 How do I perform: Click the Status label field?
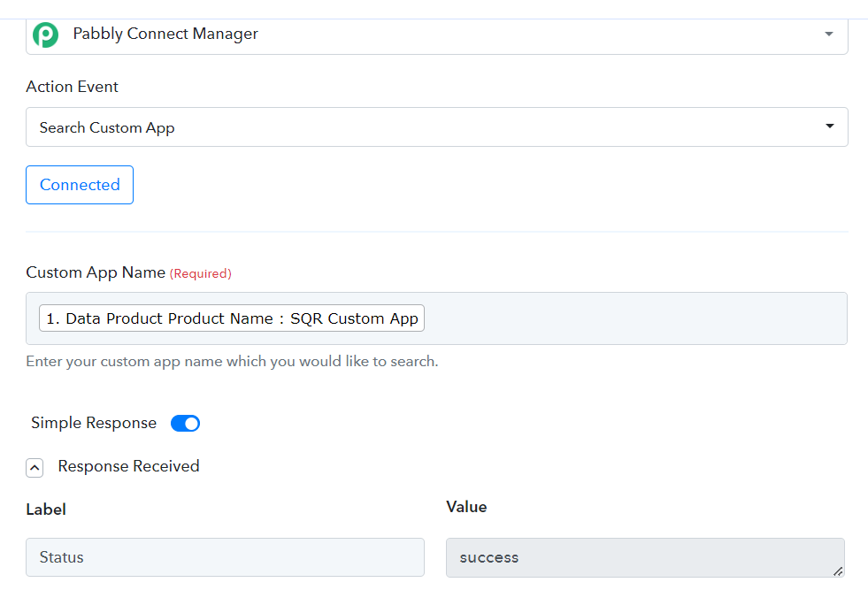tap(226, 557)
